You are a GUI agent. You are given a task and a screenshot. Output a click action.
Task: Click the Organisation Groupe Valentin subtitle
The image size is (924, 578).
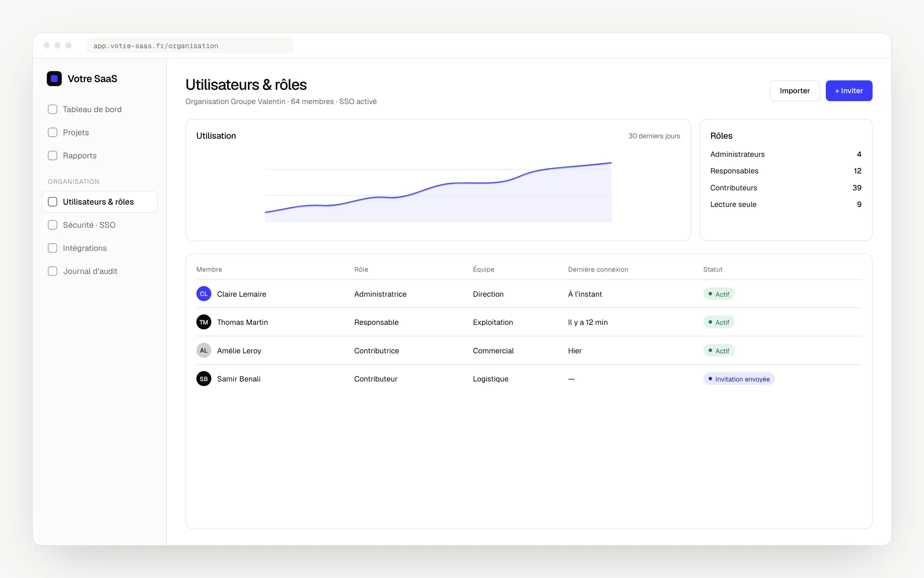[281, 101]
